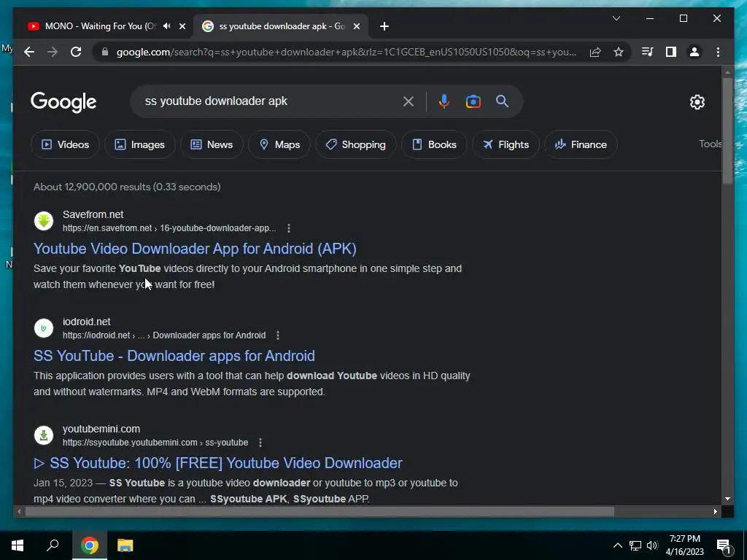Click Chrome icon in the taskbar
This screenshot has height=560, width=747.
pyautogui.click(x=90, y=545)
